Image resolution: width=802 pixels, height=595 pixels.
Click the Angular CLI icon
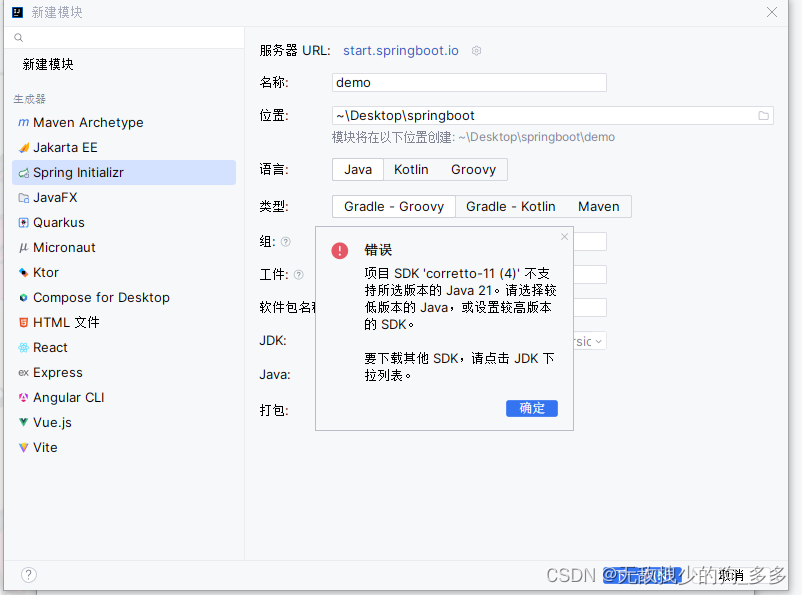click(24, 398)
